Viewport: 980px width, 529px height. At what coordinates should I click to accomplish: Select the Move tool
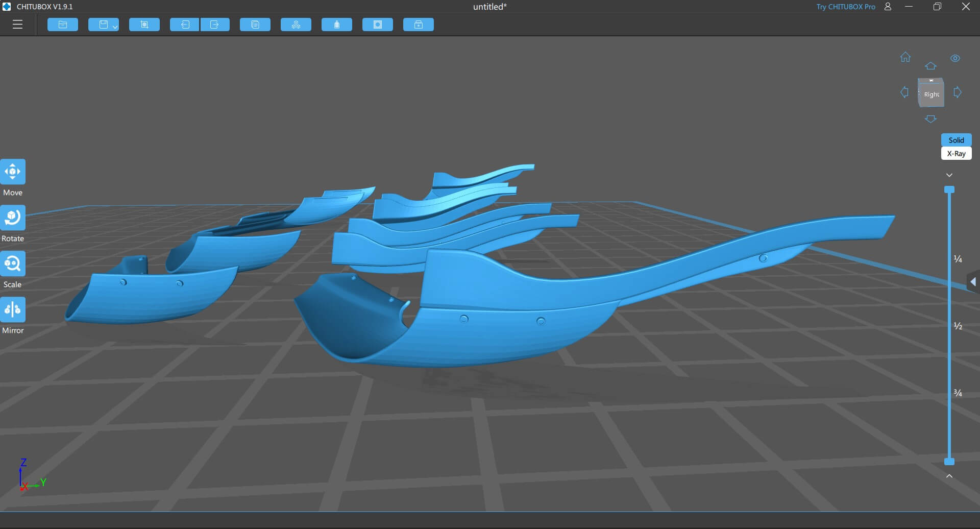tap(13, 172)
